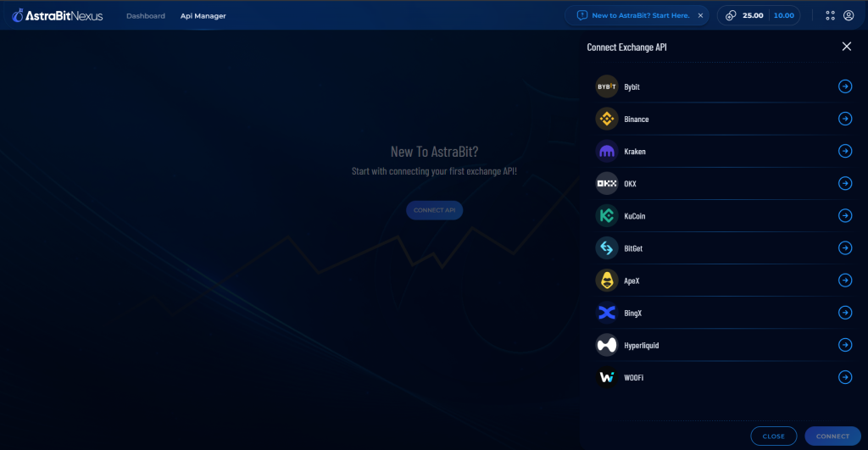Click the BingX exchange logo

click(607, 313)
